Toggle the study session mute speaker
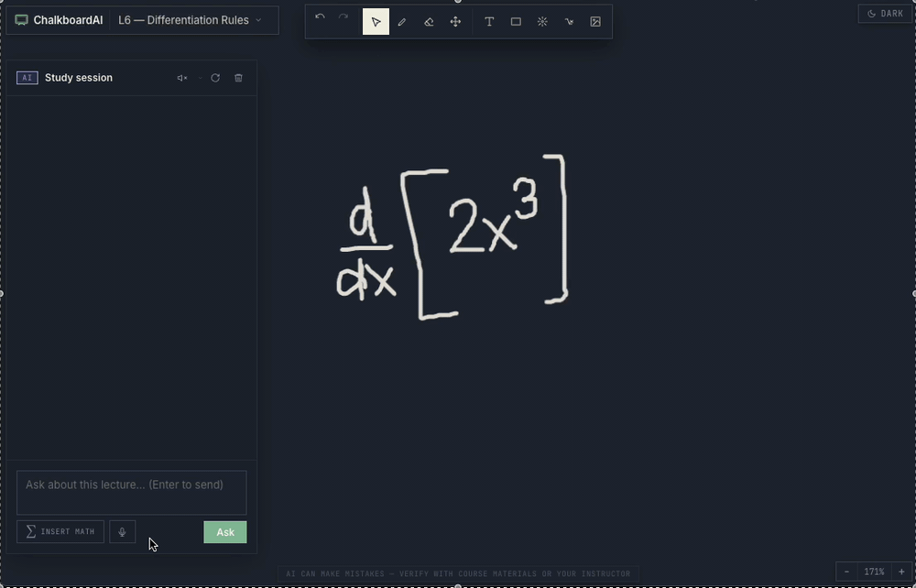The height and width of the screenshot is (588, 916). (x=181, y=78)
